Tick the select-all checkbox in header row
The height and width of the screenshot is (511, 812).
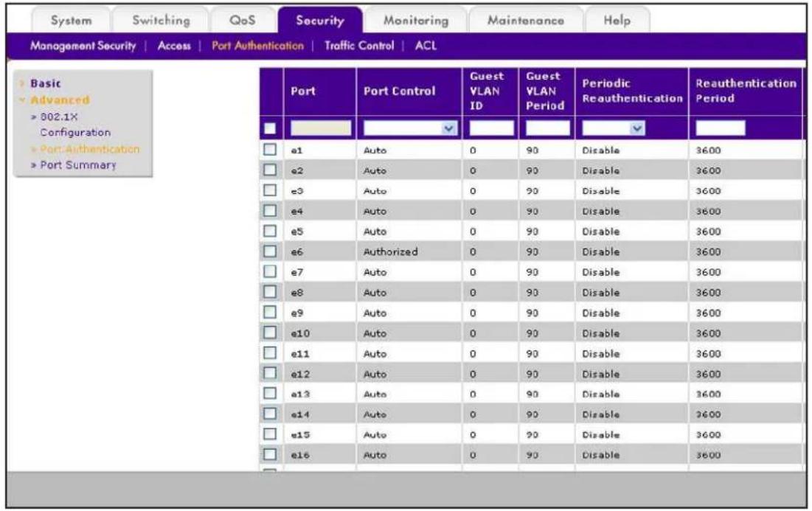270,128
